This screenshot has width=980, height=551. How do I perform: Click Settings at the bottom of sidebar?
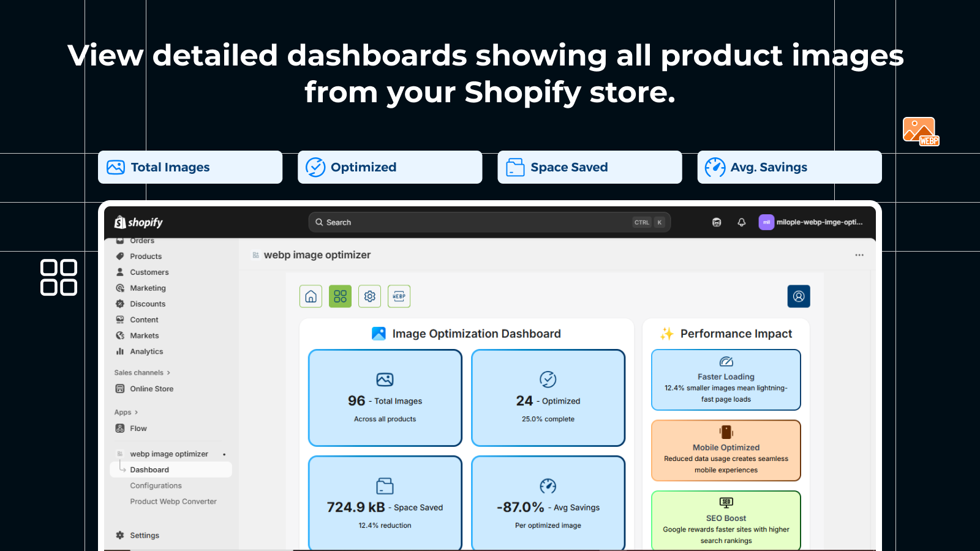point(145,534)
